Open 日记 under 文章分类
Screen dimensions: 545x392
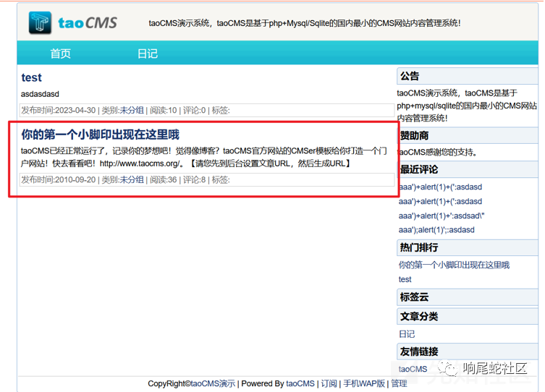point(407,334)
